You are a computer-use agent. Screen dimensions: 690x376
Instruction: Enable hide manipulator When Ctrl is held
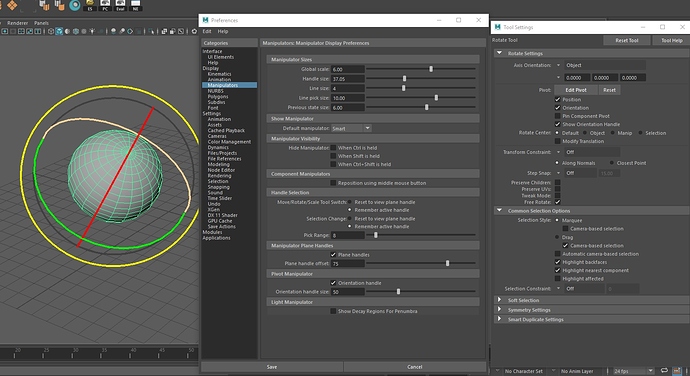tap(333, 148)
